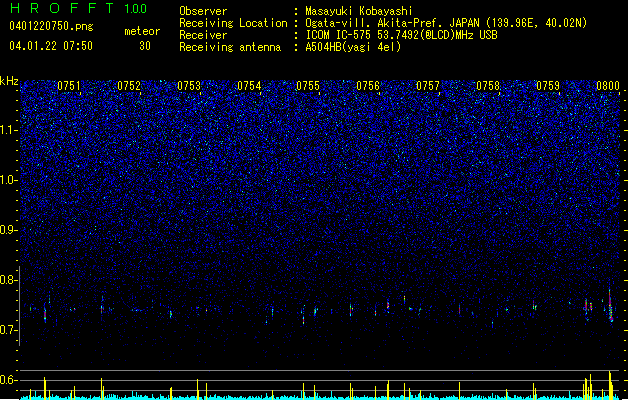The image size is (629, 400).
Task: Click the 0753 time marker
Action: (189, 86)
